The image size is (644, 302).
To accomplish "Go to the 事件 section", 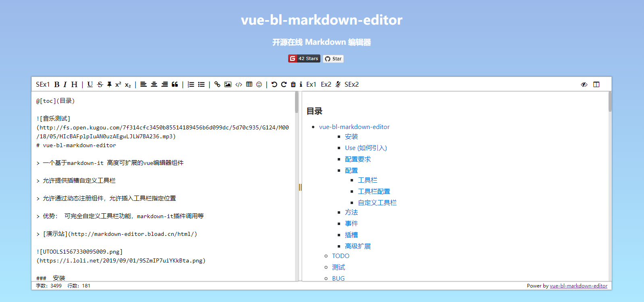I will coord(351,224).
